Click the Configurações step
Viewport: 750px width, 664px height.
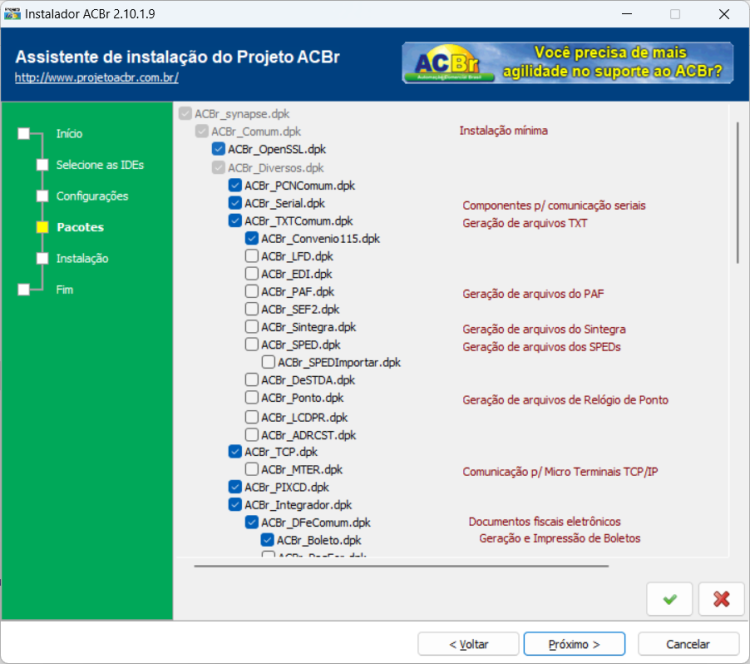92,196
